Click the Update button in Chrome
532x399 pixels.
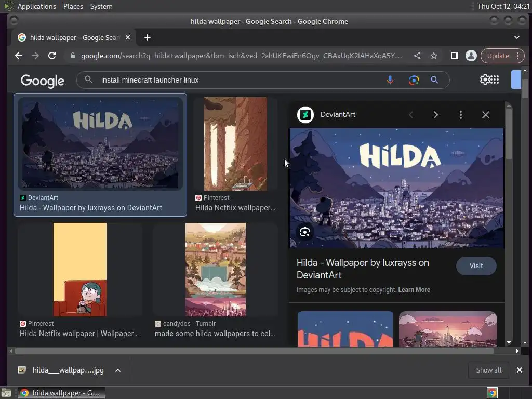pyautogui.click(x=498, y=56)
